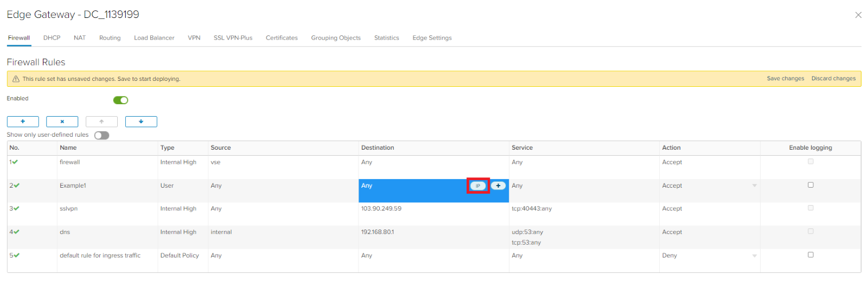
Task: Open the Grouping Objects tab
Action: point(336,38)
